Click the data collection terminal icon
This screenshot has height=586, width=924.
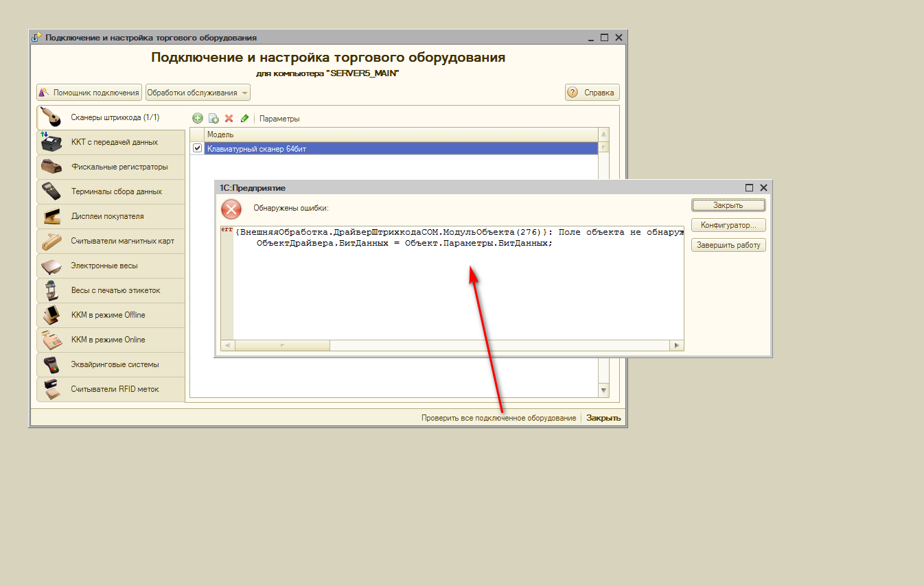51,191
